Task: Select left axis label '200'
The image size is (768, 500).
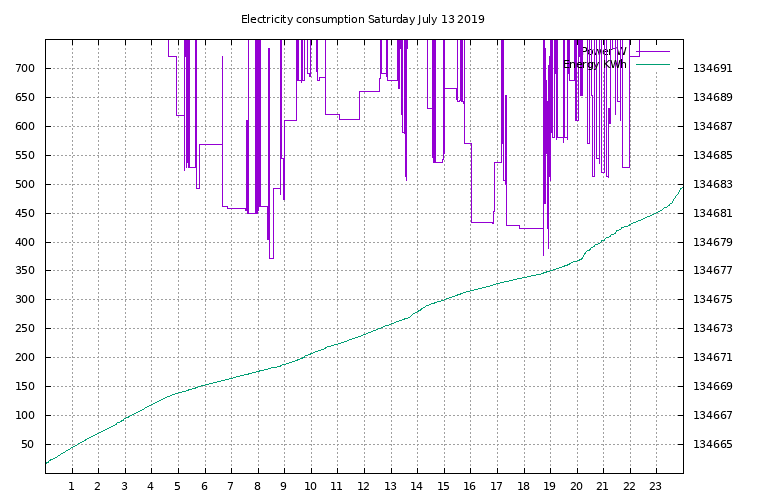Action: (x=25, y=357)
